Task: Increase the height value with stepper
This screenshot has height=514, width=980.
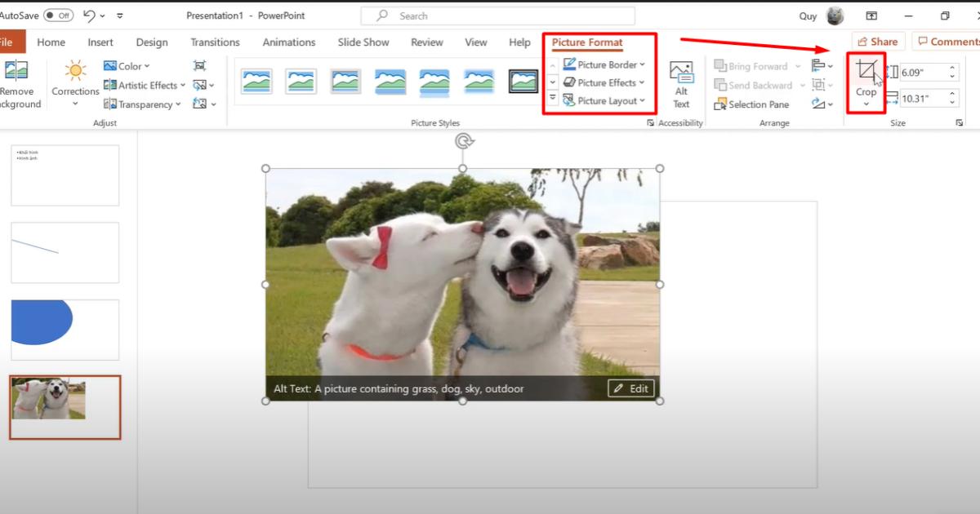Action: pos(952,69)
